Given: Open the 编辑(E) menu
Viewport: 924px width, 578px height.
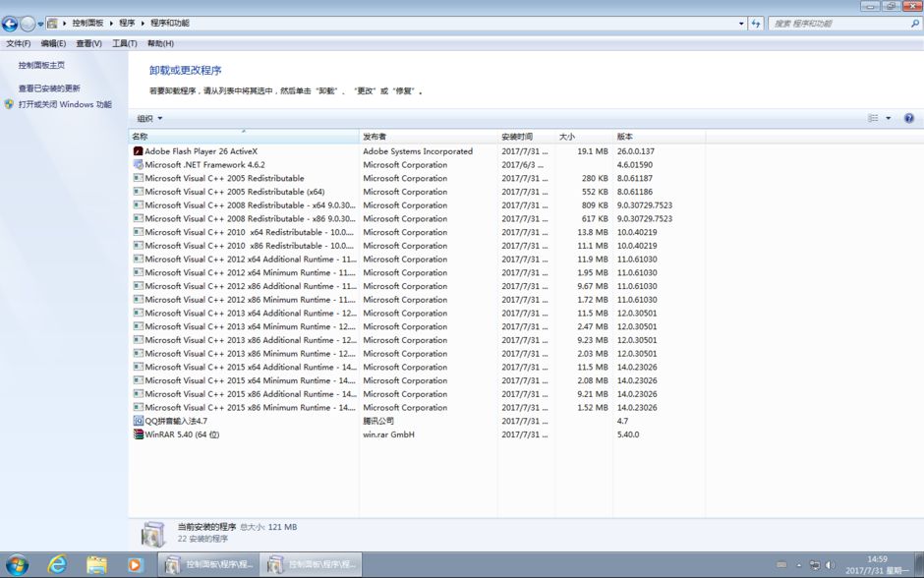Looking at the screenshot, I should (53, 43).
